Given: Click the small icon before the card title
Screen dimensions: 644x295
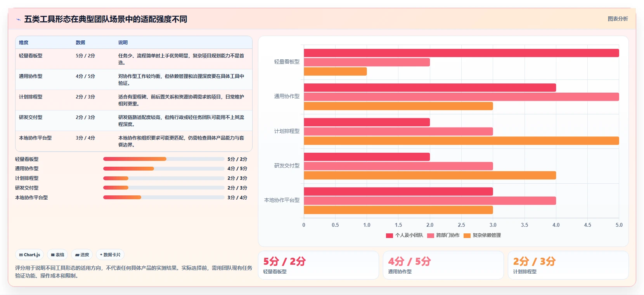Looking at the screenshot, I should click(18, 19).
